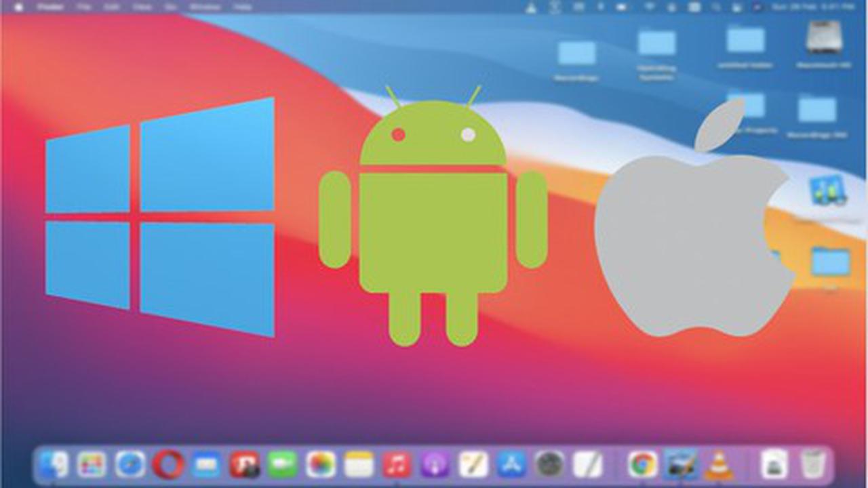The height and width of the screenshot is (488, 868).
Task: Open Podcasts from the dock
Action: [435, 465]
